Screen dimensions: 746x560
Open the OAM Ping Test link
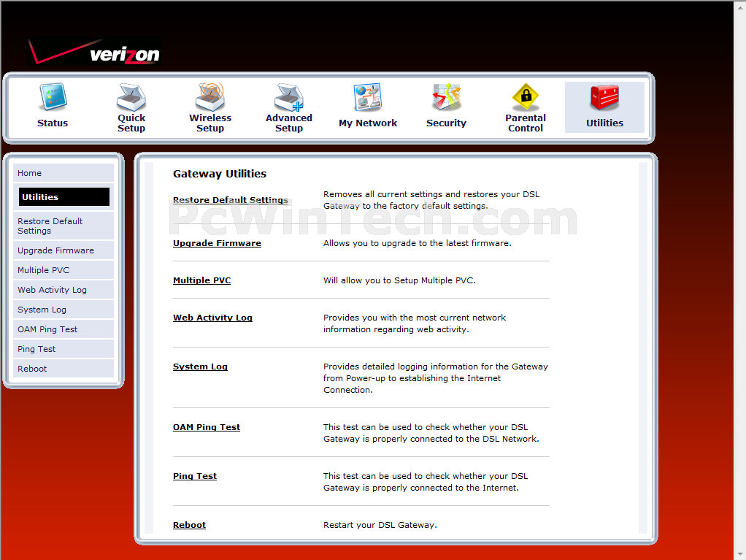[207, 427]
